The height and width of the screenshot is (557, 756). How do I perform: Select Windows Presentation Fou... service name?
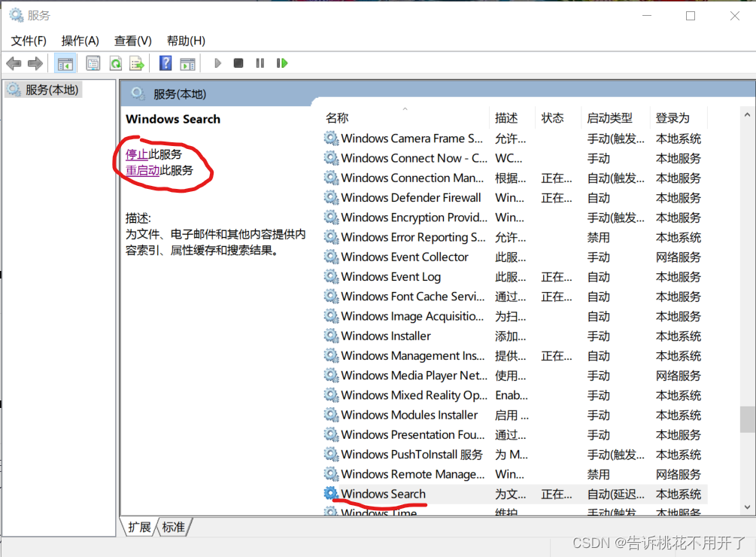(413, 435)
